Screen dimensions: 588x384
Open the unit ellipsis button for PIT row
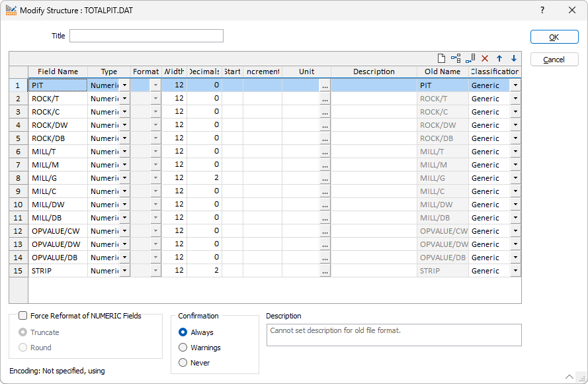tap(324, 85)
